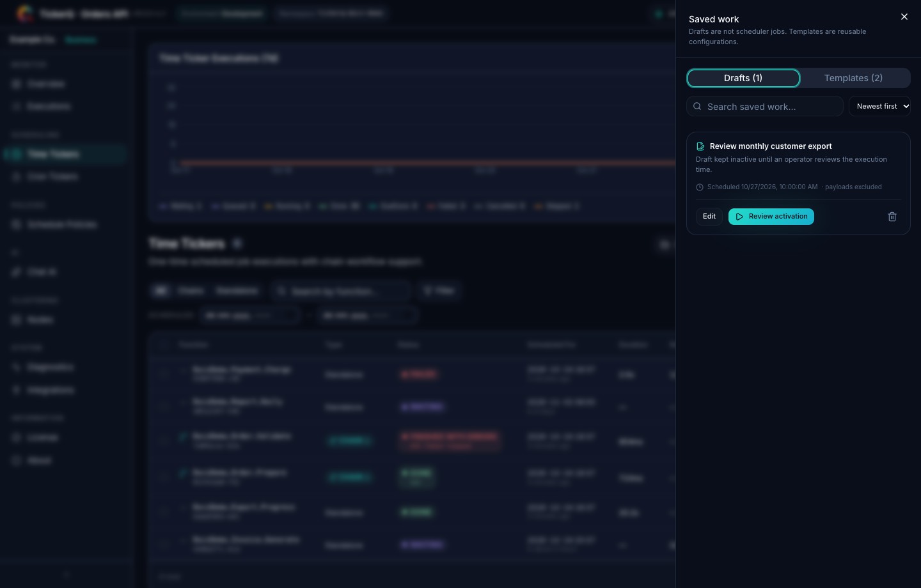921x588 pixels.
Task: Select 'Review monthly customer export' title
Action: point(771,146)
